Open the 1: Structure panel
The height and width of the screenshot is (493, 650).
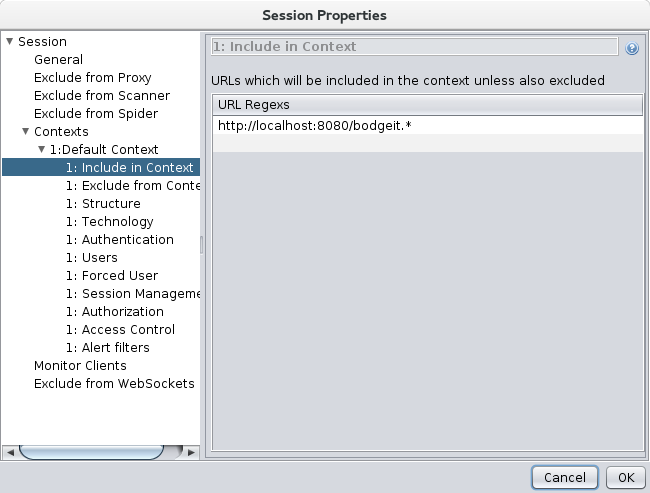click(103, 204)
